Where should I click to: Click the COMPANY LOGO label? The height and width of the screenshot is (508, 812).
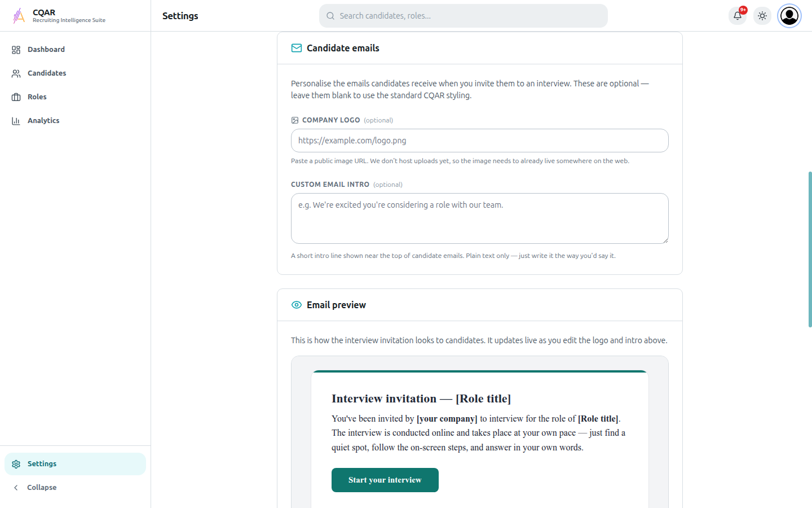[x=331, y=120]
